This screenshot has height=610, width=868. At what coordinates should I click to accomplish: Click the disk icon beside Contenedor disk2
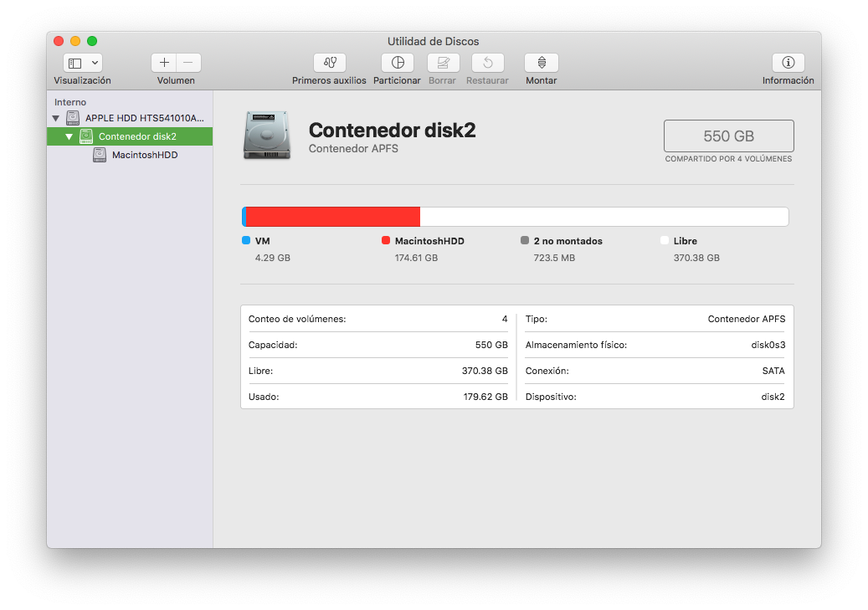[x=86, y=136]
